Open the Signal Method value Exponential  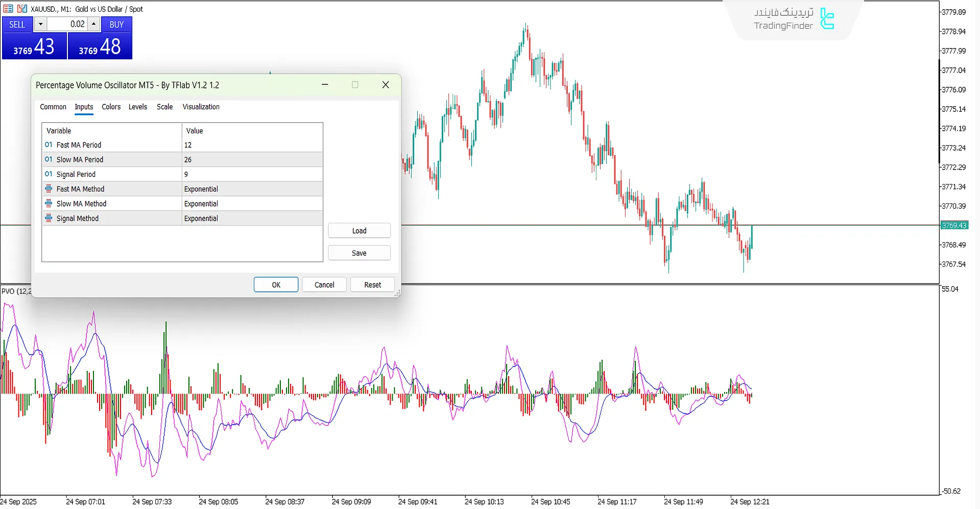252,218
